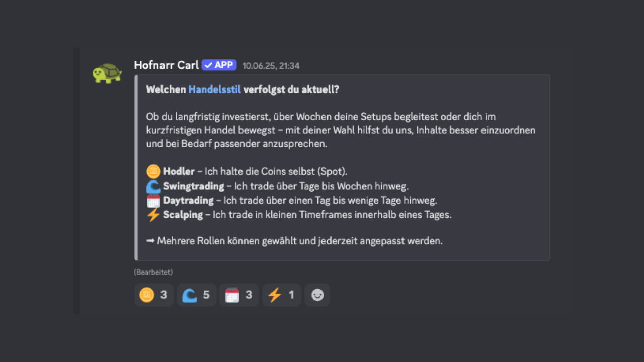The height and width of the screenshot is (362, 644).
Task: Click the turtle avatar of Hofnarr Carl
Action: pyautogui.click(x=107, y=74)
